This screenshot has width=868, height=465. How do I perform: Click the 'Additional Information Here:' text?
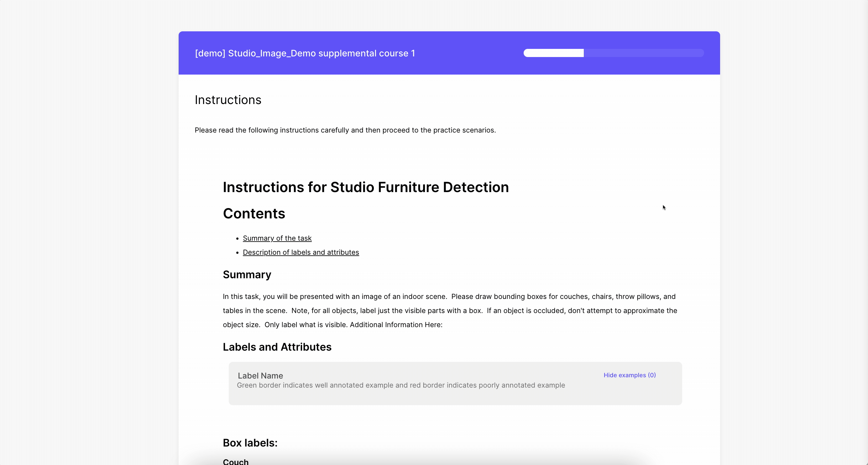click(396, 325)
